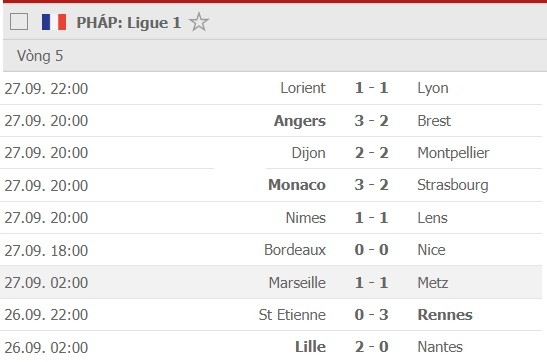Click the Bordeaux team name

295,250
